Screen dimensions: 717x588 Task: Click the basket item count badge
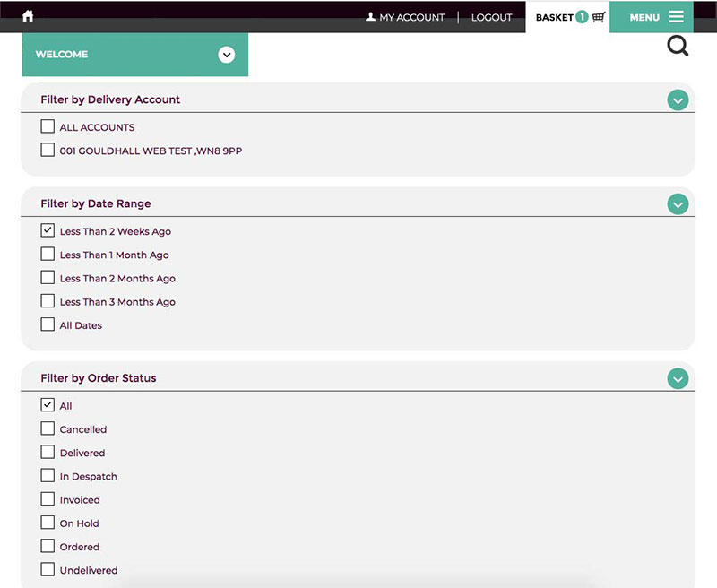coord(582,17)
